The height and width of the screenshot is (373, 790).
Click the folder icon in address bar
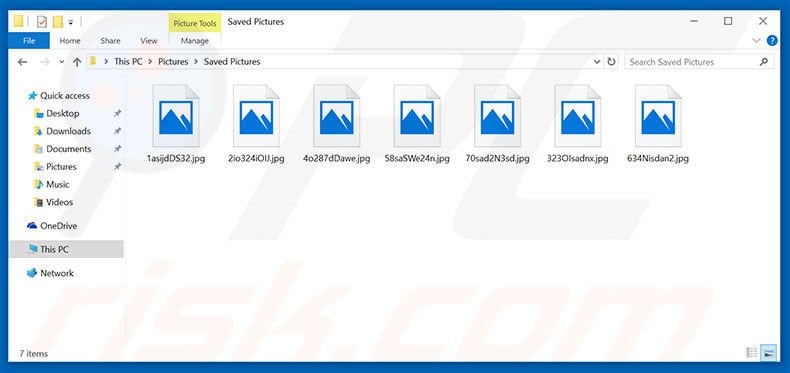pyautogui.click(x=93, y=61)
